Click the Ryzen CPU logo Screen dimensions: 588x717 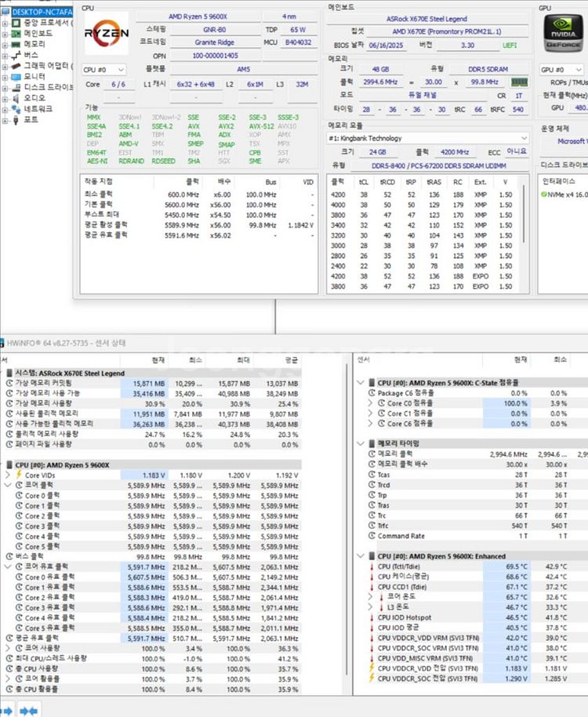pyautogui.click(x=107, y=33)
